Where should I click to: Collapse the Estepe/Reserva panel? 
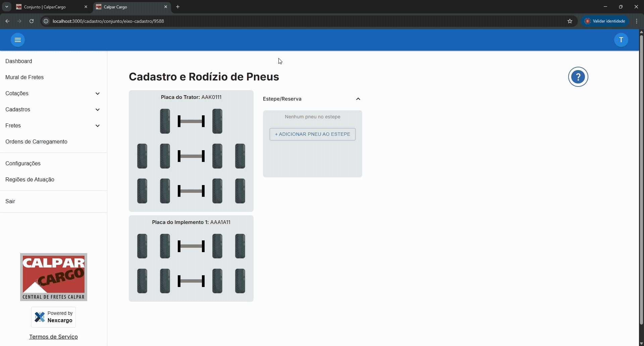click(x=358, y=99)
